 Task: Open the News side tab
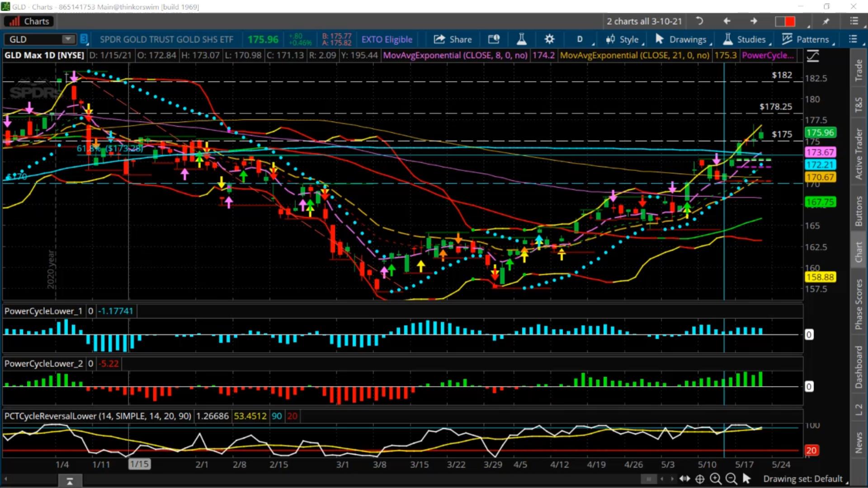coord(858,443)
